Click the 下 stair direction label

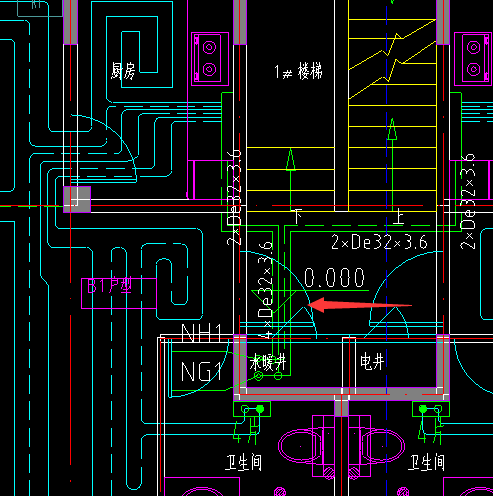point(297,217)
